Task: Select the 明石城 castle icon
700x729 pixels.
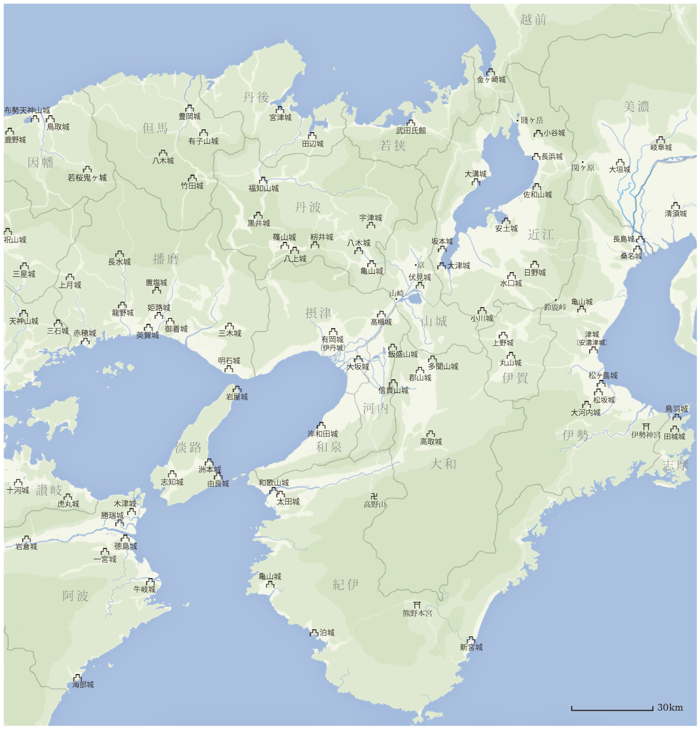Action: [x=229, y=369]
